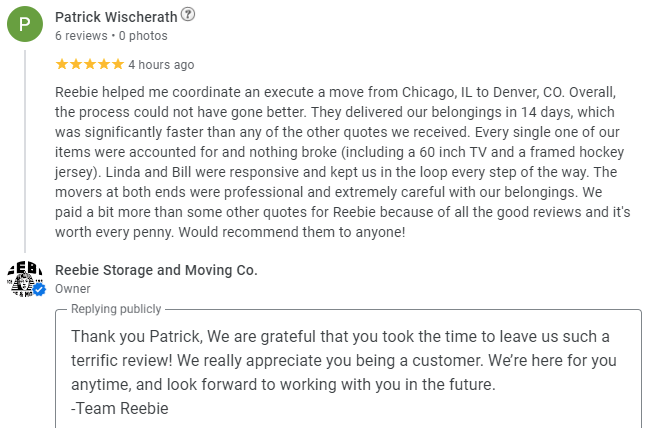The image size is (646, 428).
Task: Click Patrick's green "P" profile avatar
Action: pyautogui.click(x=25, y=24)
